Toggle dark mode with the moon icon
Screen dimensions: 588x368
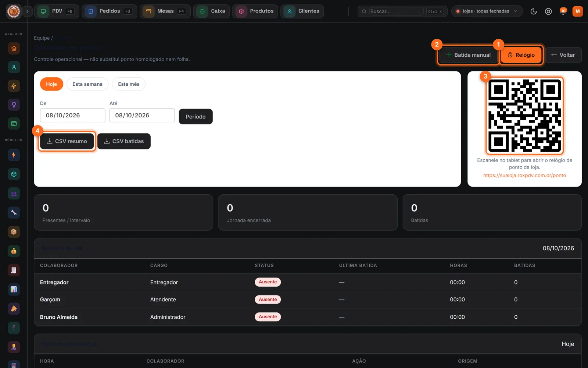(x=534, y=11)
